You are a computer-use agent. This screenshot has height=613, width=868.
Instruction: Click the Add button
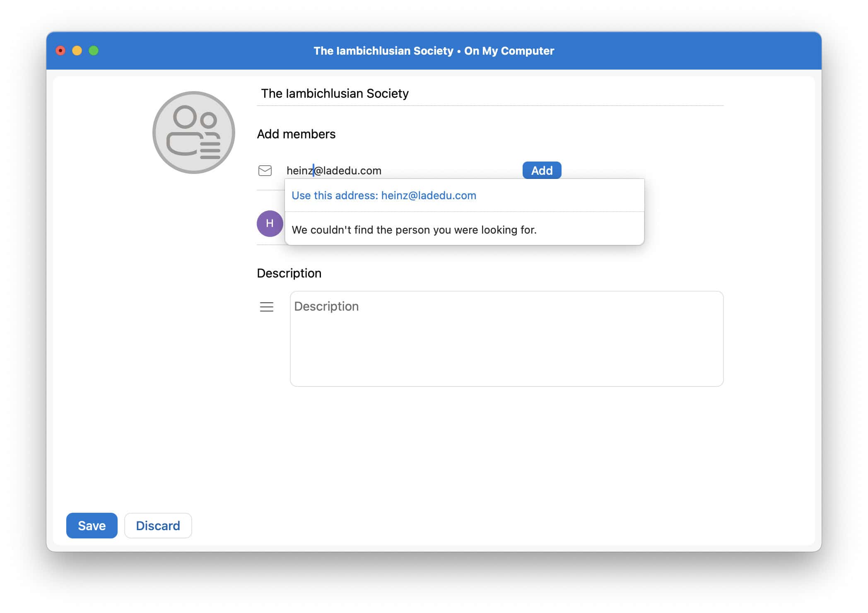click(542, 170)
